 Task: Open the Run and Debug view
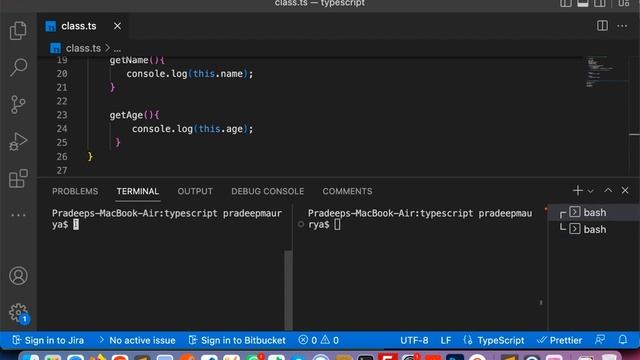point(18,142)
